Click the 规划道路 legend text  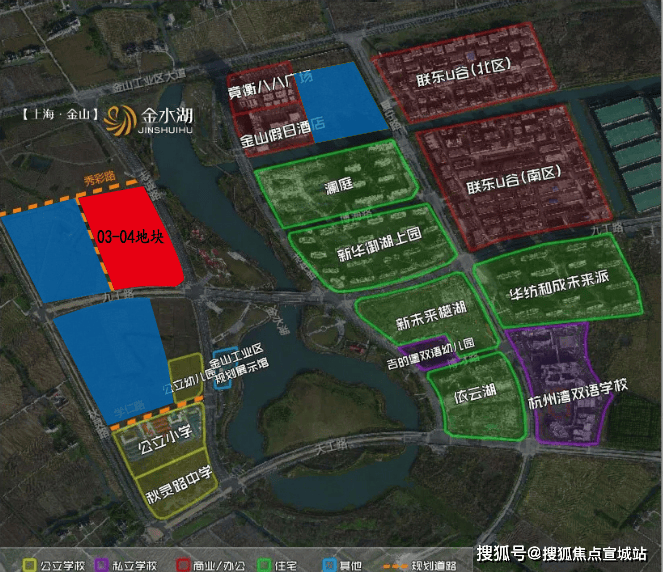(x=434, y=566)
